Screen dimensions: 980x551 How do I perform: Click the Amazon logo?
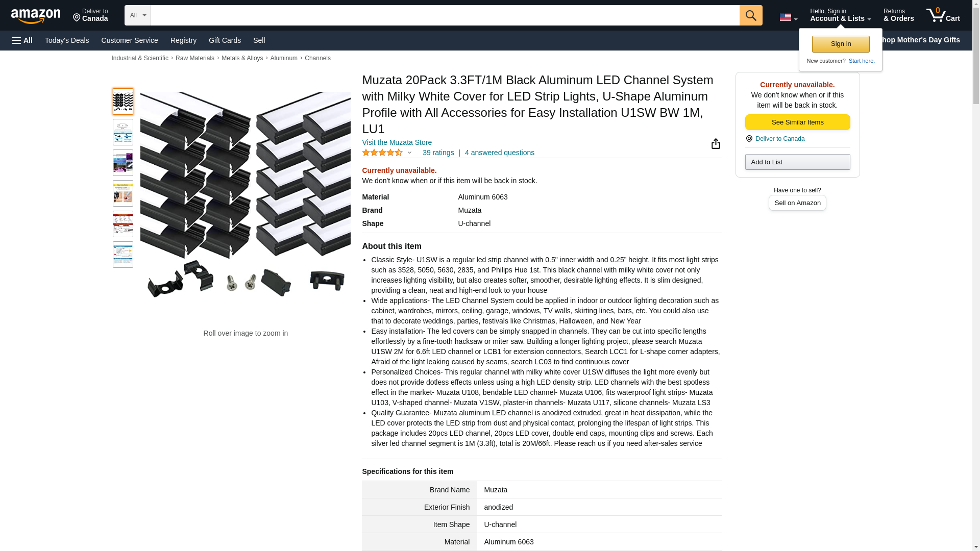point(36,16)
